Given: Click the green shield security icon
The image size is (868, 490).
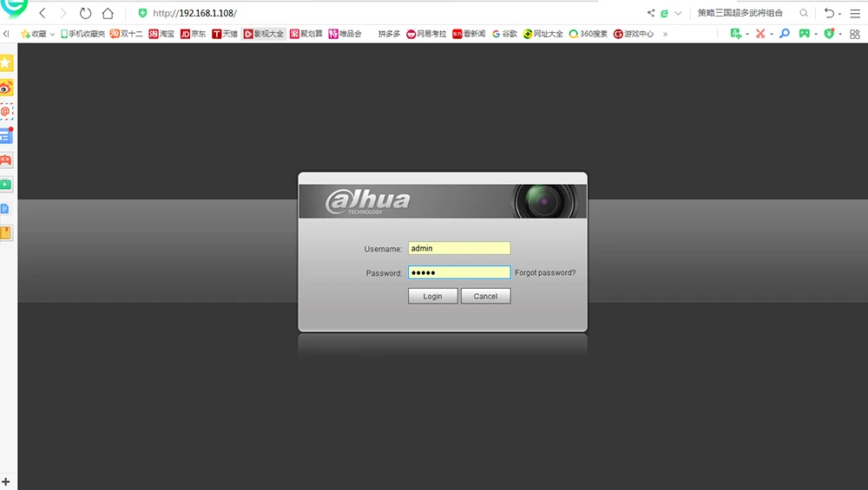Looking at the screenshot, I should [143, 13].
